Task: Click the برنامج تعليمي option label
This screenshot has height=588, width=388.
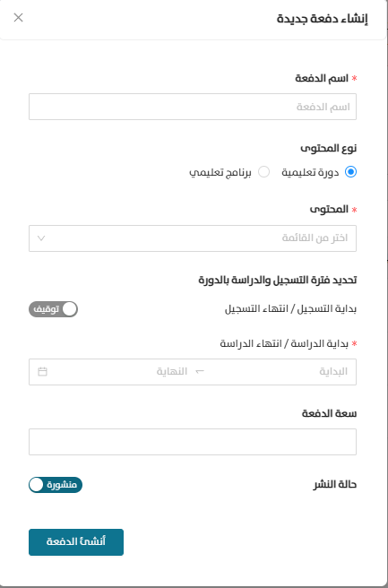Action: click(220, 172)
